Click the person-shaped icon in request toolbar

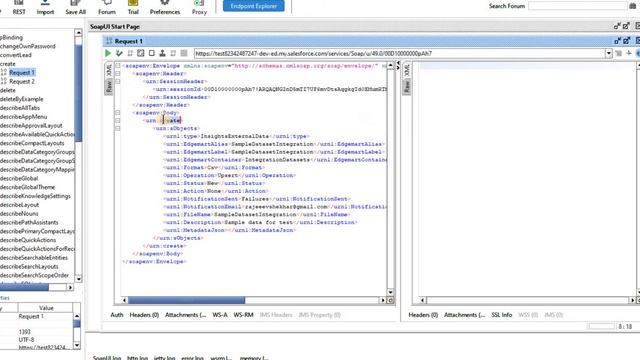pyautogui.click(x=162, y=53)
